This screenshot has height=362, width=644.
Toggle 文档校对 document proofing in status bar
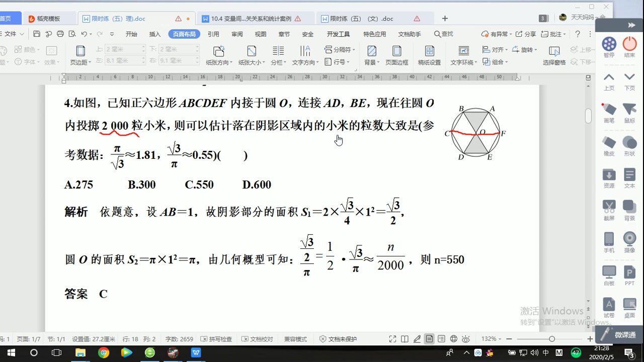pos(257,339)
